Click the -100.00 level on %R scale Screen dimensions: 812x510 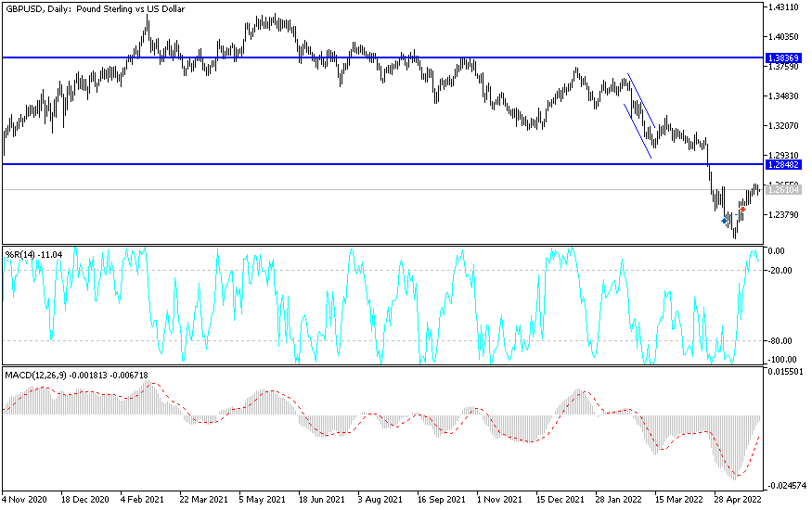[782, 360]
